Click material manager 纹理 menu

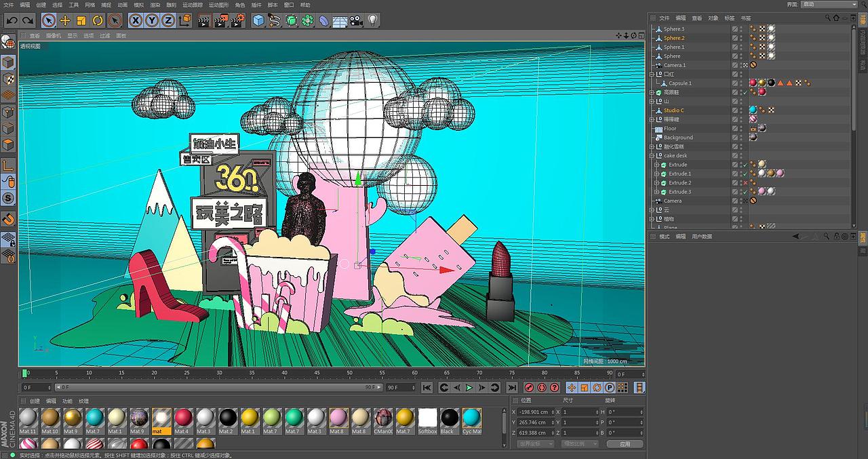click(x=83, y=401)
